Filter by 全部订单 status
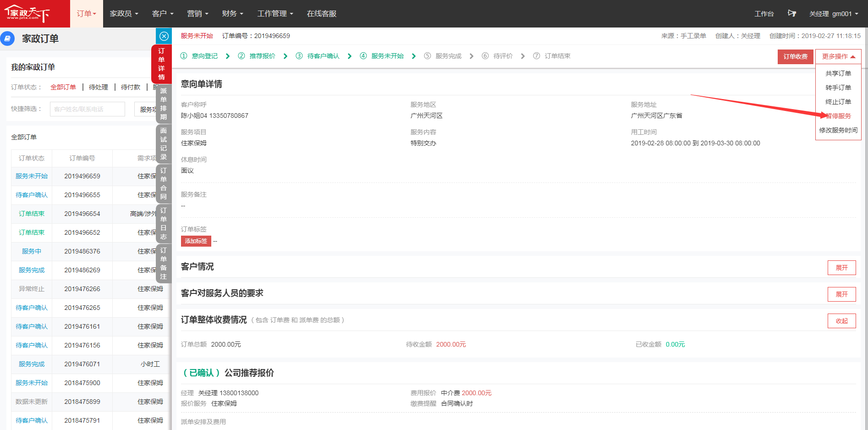This screenshot has width=868, height=430. 63,87
